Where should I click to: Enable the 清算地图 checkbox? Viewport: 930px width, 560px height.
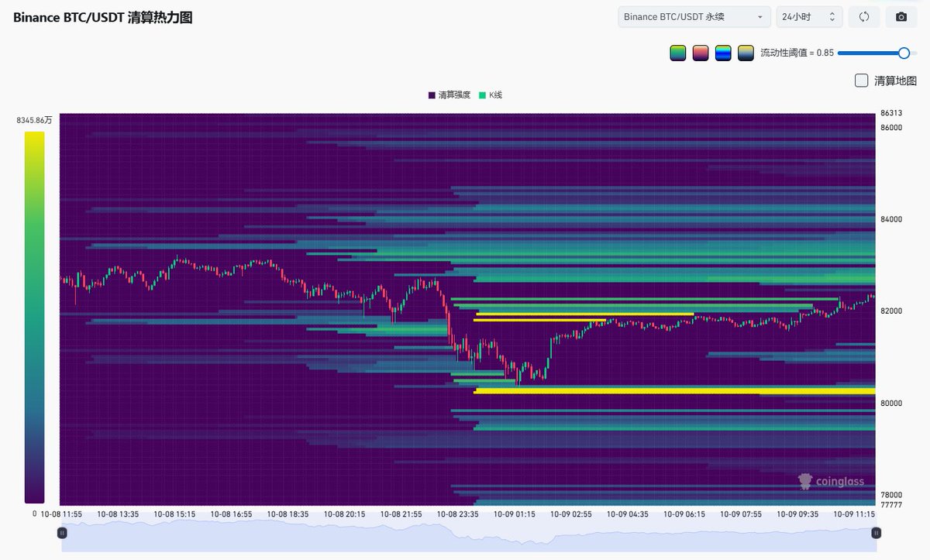point(861,81)
